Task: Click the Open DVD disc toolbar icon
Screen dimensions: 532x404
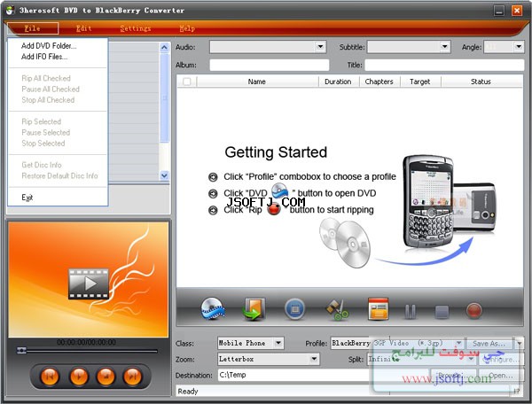Action: click(x=213, y=309)
